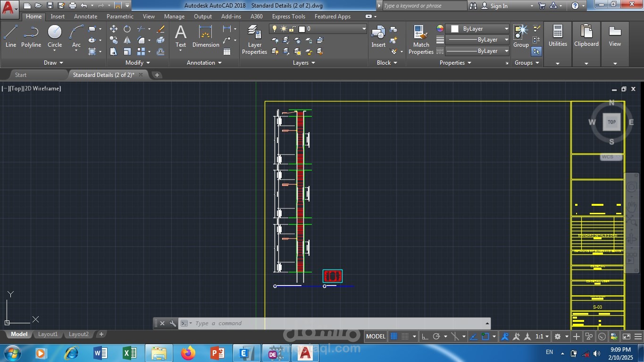
Task: Activate the Move tool in Modify panel
Action: 114,29
